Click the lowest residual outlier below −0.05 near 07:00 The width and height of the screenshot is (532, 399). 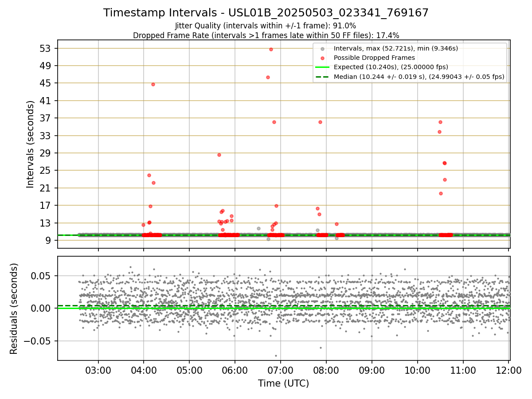pyautogui.click(x=276, y=356)
